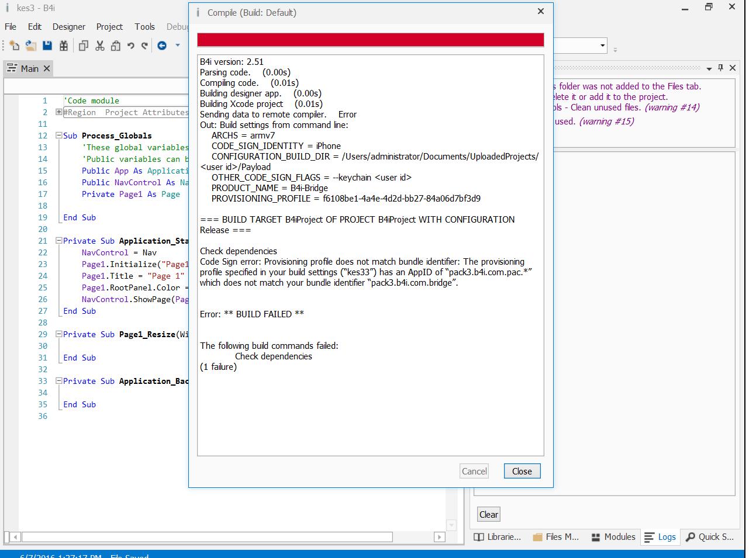Collapse the Page1_Resize sub

(x=58, y=334)
